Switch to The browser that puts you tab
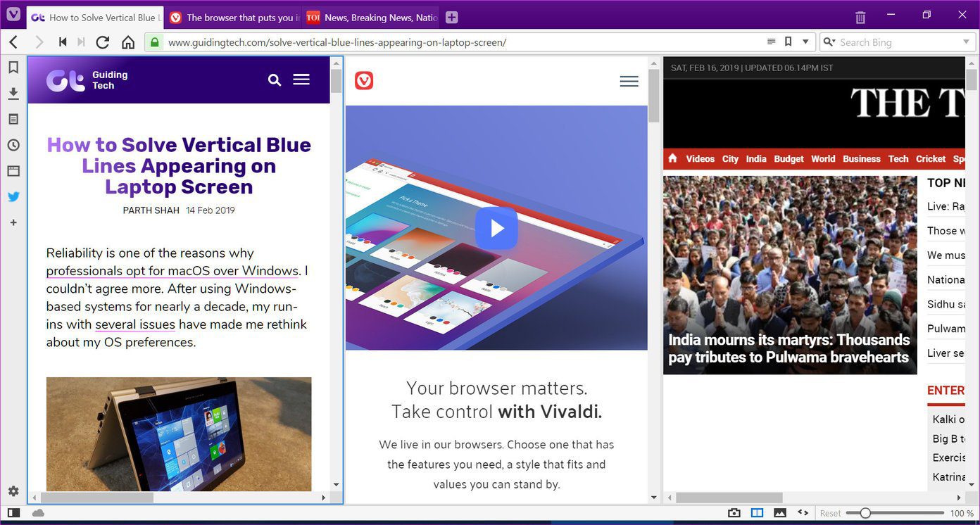 click(233, 18)
